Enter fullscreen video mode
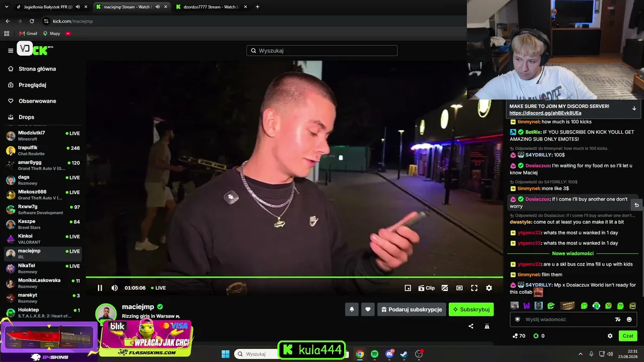Screen dimensions: 644x362 coord(474,288)
